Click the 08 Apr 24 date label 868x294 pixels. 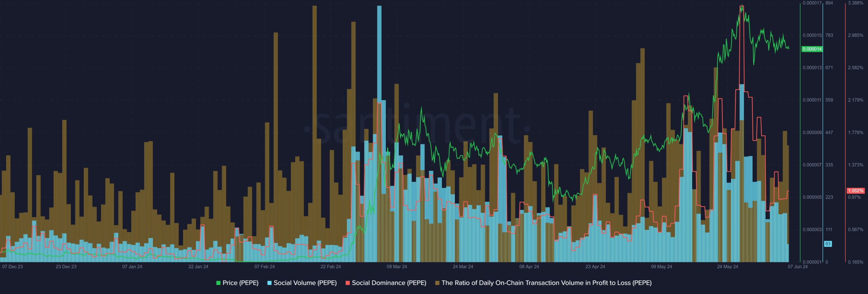pyautogui.click(x=529, y=267)
